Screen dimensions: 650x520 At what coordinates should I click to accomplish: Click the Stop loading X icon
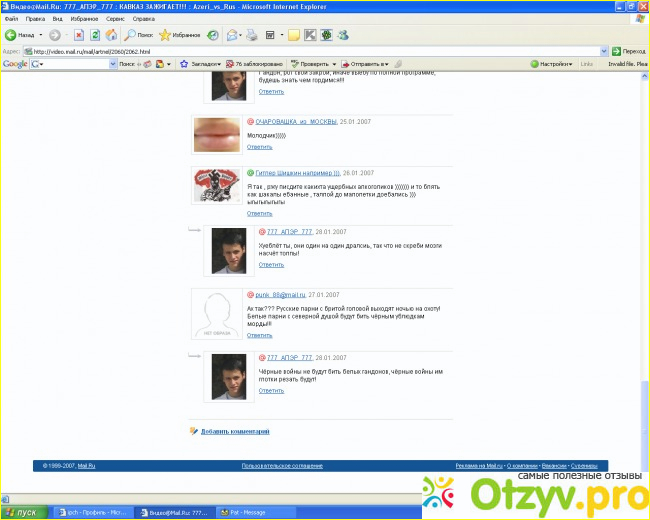click(x=78, y=35)
